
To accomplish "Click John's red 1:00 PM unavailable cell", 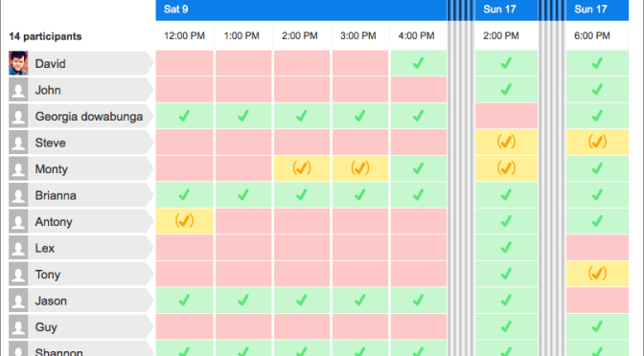I will (x=243, y=89).
